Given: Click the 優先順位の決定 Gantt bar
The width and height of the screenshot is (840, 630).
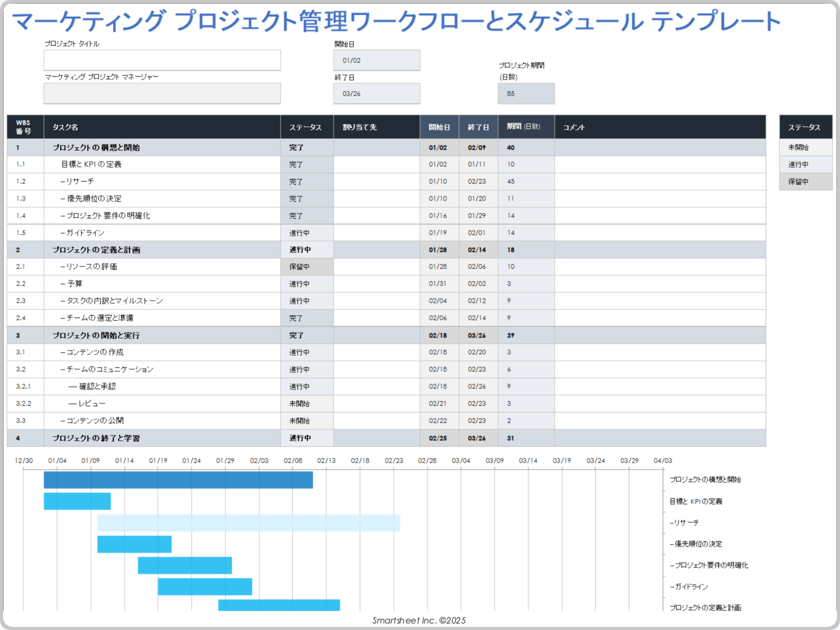Looking at the screenshot, I should pos(134,544).
